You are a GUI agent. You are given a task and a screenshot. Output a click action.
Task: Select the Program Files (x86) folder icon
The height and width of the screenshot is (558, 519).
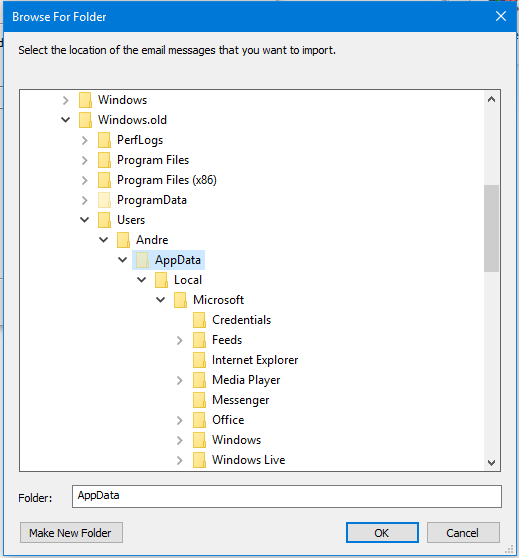click(104, 180)
